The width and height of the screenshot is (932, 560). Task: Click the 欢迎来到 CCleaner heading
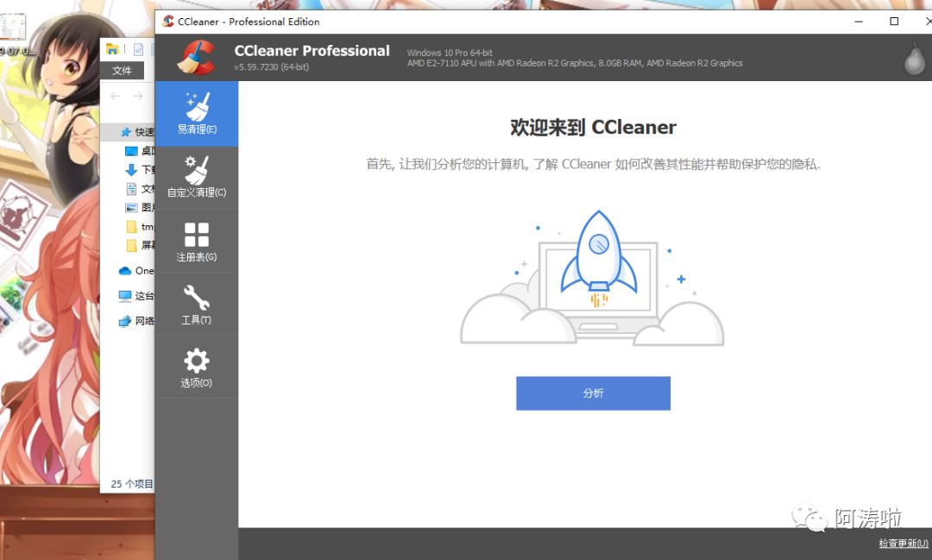click(x=593, y=127)
